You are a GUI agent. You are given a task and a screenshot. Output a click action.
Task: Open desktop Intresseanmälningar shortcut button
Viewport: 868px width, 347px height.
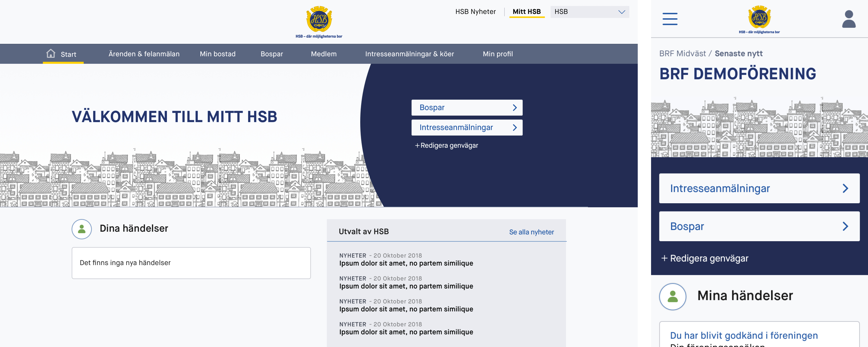point(466,128)
